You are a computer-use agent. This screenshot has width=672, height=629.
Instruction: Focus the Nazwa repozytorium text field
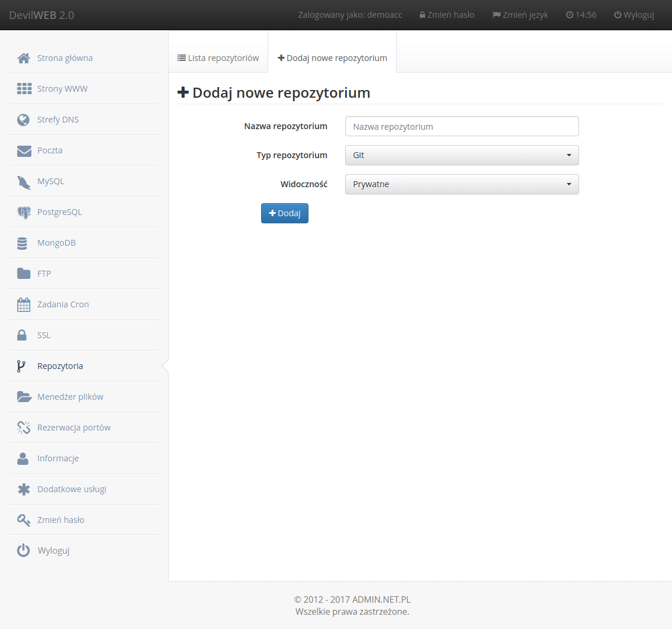[461, 127]
